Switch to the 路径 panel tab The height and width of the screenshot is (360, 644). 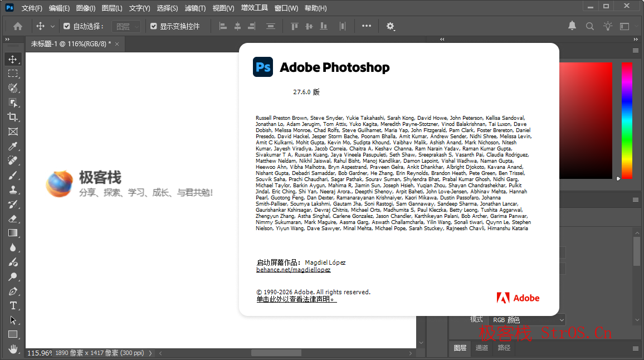(504, 348)
